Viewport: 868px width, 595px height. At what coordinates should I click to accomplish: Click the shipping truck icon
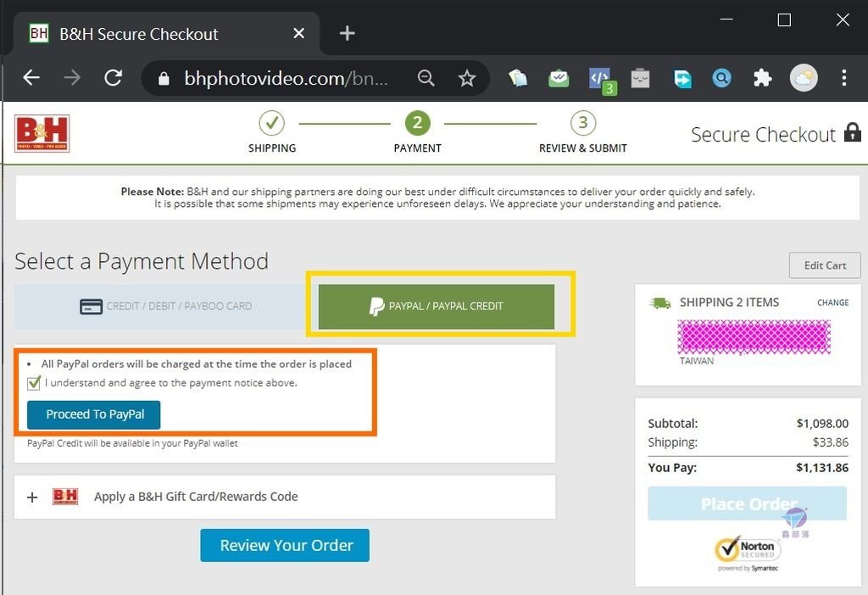click(x=659, y=303)
